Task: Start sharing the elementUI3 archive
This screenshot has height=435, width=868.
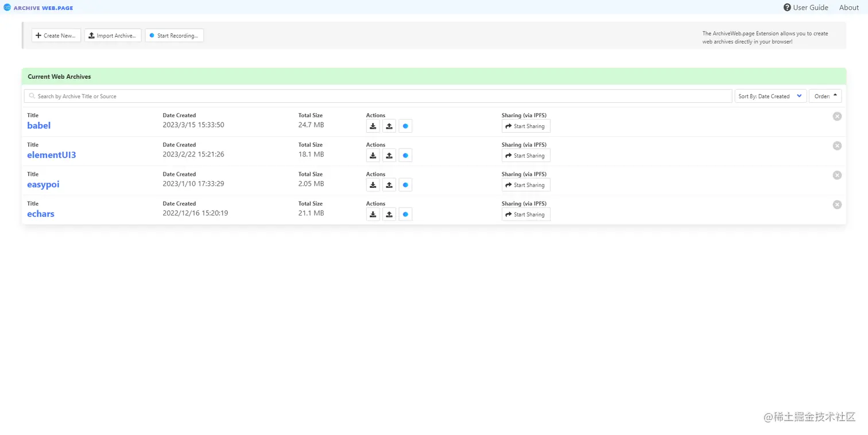Action: tap(526, 155)
